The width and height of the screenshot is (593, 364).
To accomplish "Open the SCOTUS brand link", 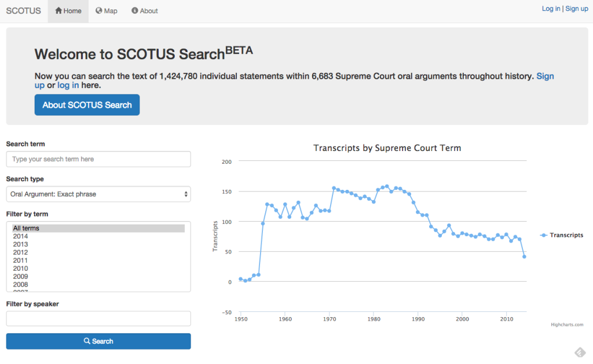I will [23, 11].
